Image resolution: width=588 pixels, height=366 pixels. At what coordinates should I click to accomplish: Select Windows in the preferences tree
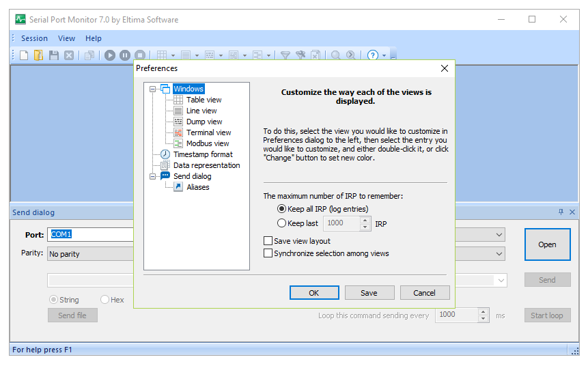[x=188, y=89]
